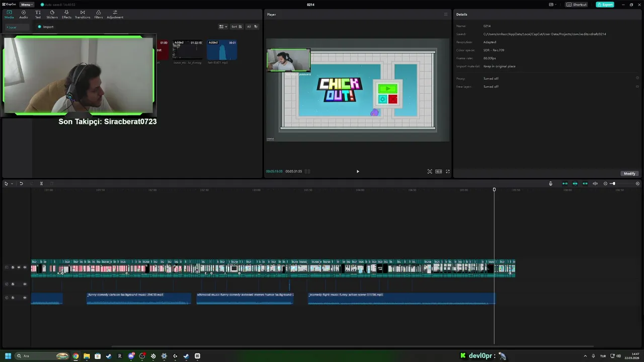
Task: Select the whimsical-music-funny-comedy audio clip
Action: (x=245, y=299)
